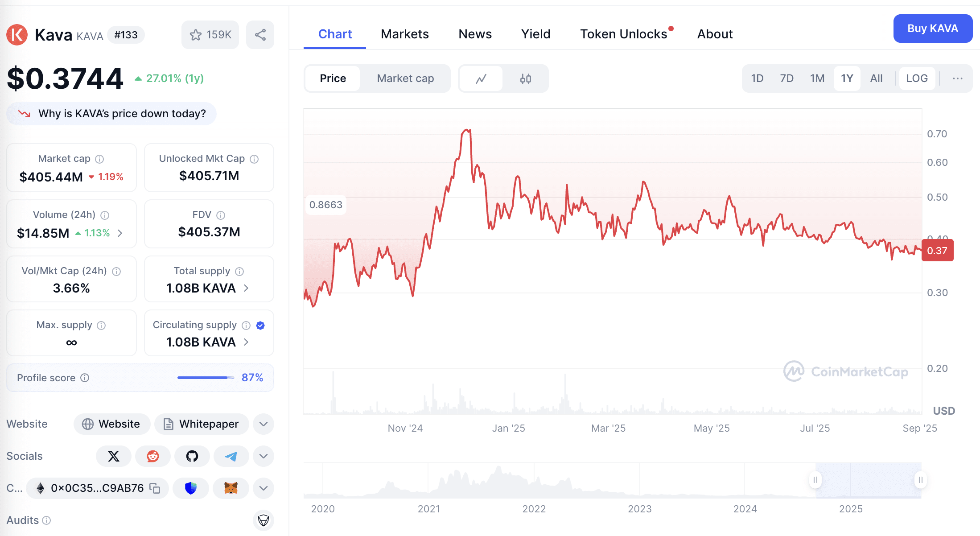Select the line chart view icon
Screen dimensions: 980x536
(481, 79)
